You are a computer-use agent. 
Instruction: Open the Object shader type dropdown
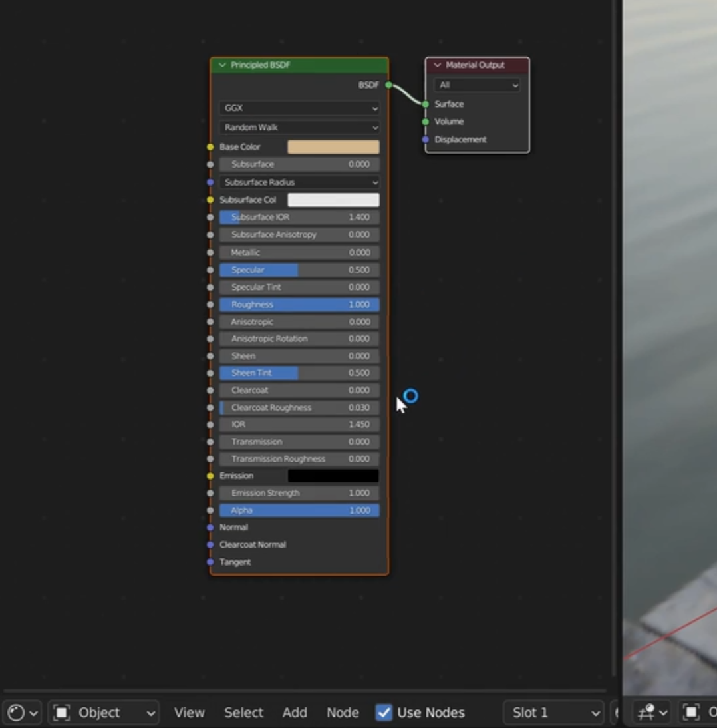104,712
